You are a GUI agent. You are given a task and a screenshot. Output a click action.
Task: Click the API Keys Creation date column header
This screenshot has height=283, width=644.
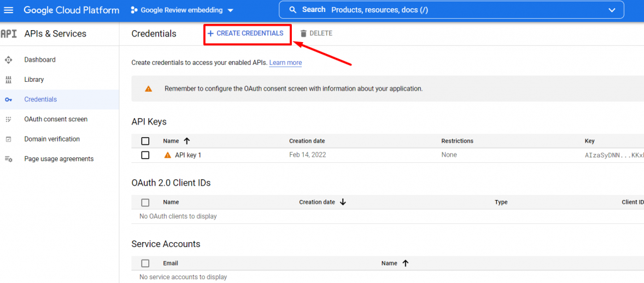307,141
